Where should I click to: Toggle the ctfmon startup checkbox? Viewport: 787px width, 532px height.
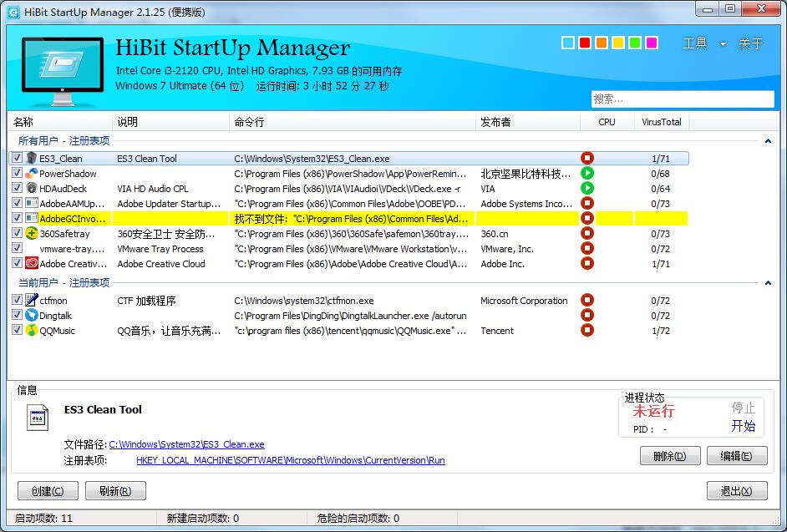18,301
